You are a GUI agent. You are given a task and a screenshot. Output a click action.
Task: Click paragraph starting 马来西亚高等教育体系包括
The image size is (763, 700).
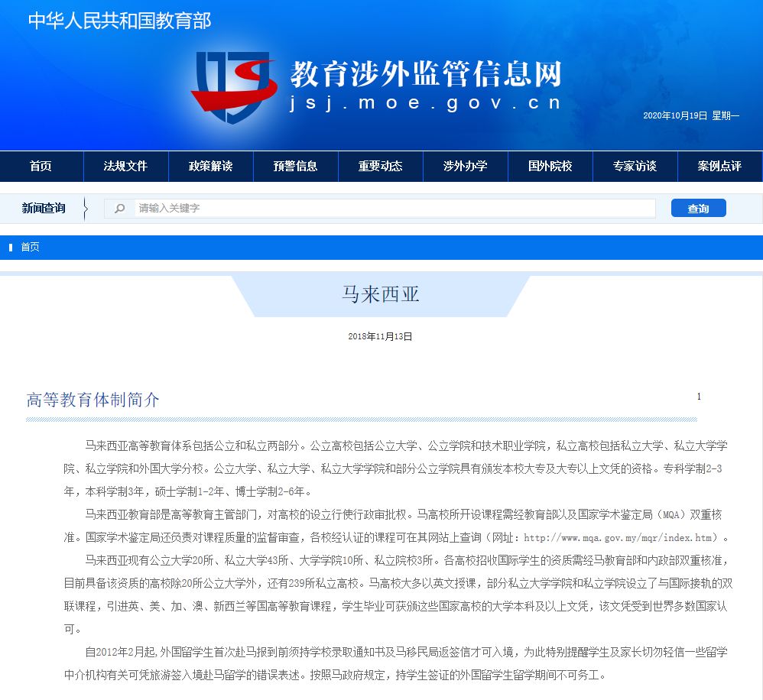395,469
